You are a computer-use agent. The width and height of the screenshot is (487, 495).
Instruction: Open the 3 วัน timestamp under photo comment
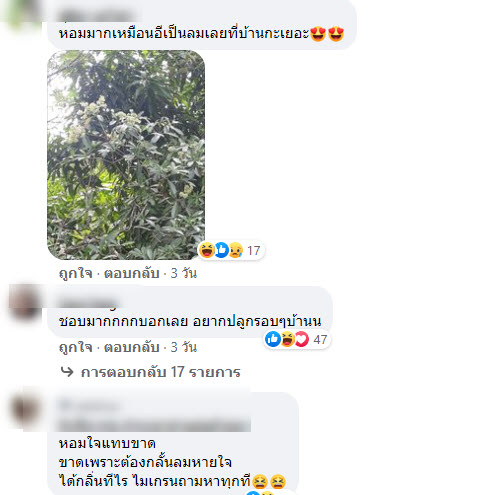[184, 273]
